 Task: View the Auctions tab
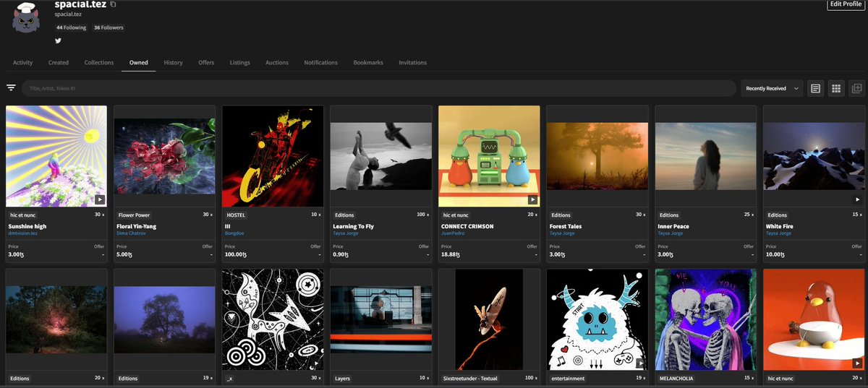[x=277, y=63]
